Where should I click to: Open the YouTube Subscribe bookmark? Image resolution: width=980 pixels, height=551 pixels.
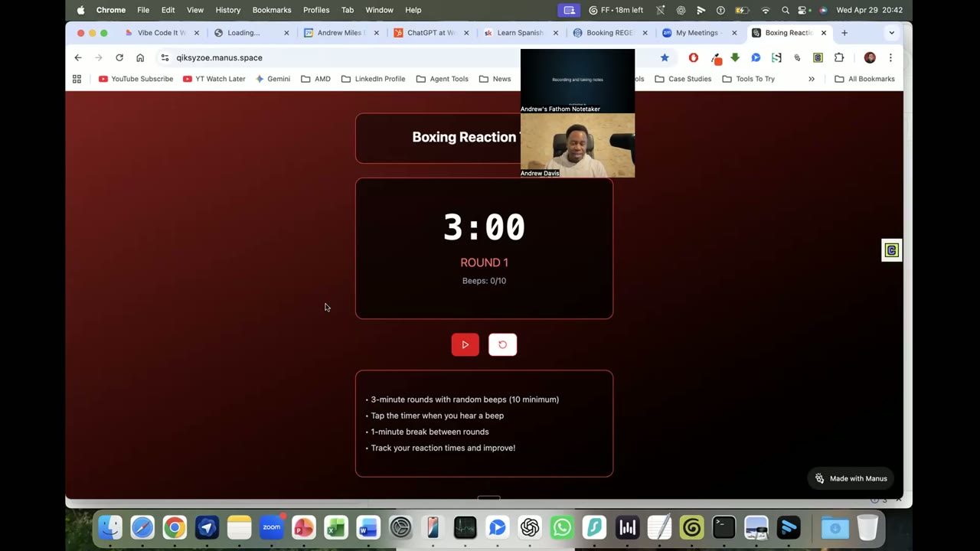point(136,79)
